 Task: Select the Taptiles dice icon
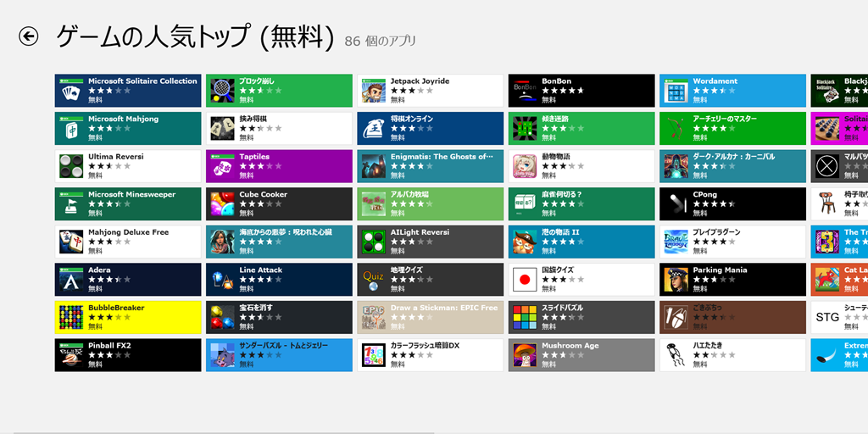point(222,167)
